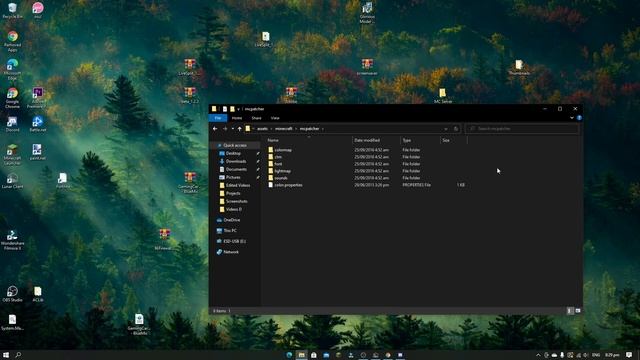Image resolution: width=640 pixels, height=360 pixels.
Task: Switch to large icons view in status bar
Action: click(x=578, y=311)
